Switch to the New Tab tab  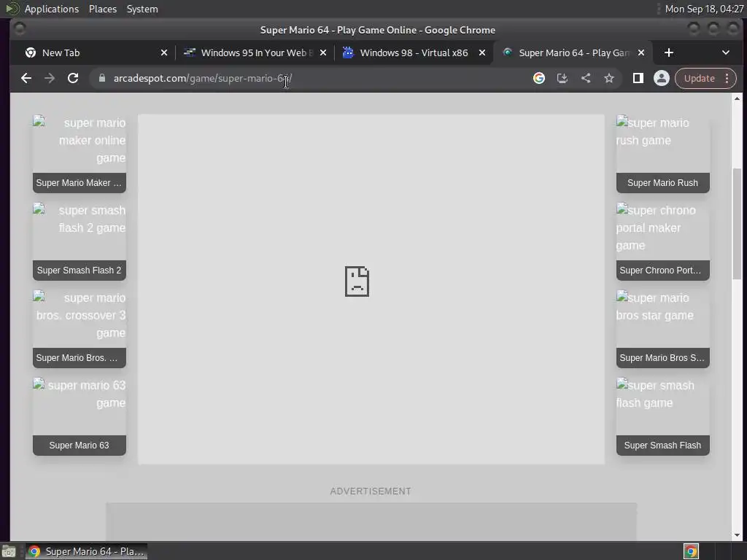90,52
